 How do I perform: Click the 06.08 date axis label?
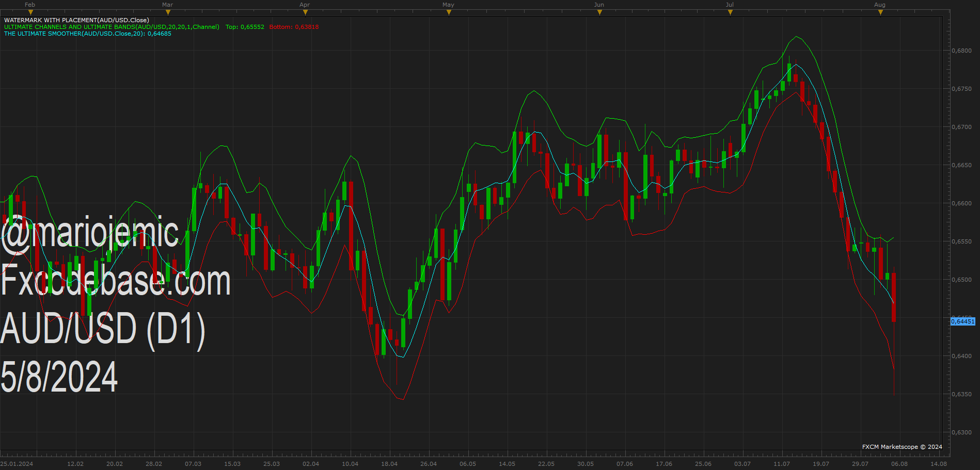(899, 464)
